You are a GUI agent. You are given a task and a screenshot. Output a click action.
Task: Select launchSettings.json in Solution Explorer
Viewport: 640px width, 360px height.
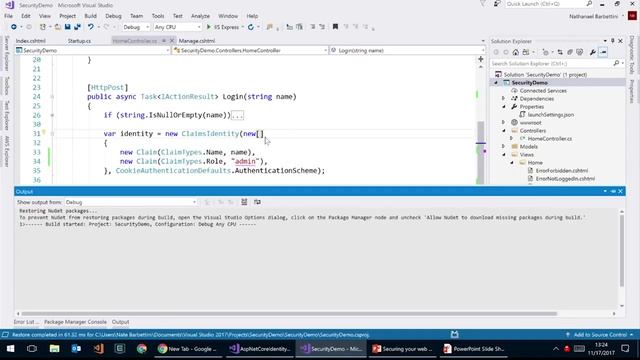[551, 115]
